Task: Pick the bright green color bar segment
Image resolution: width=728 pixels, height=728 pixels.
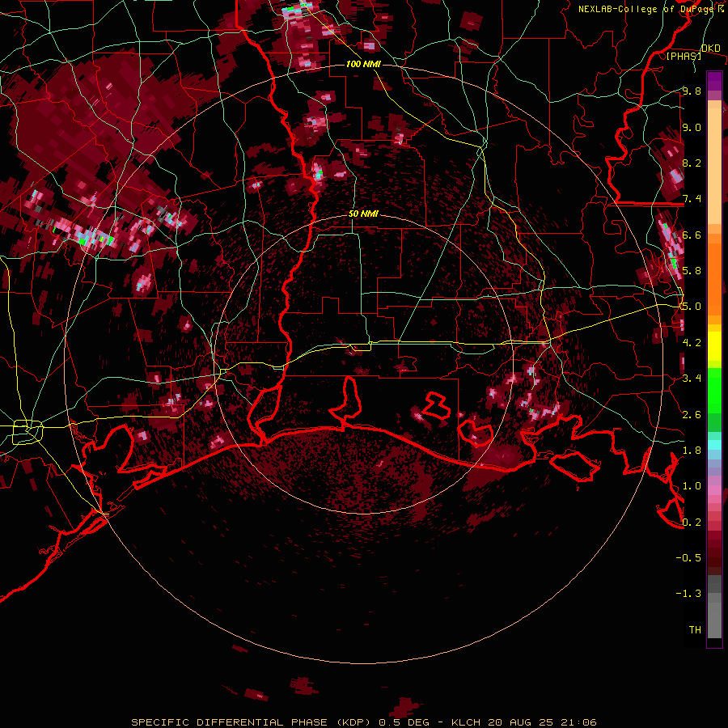Action: (x=714, y=390)
